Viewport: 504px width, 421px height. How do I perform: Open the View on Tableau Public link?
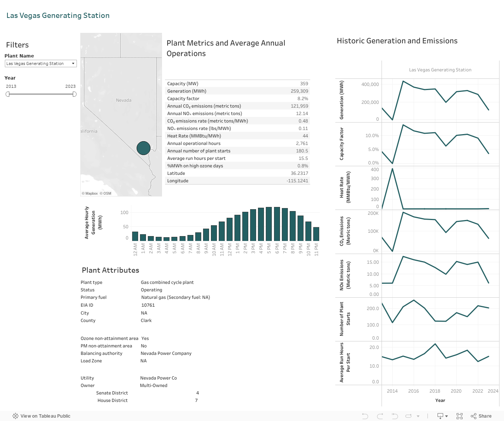[x=41, y=416]
